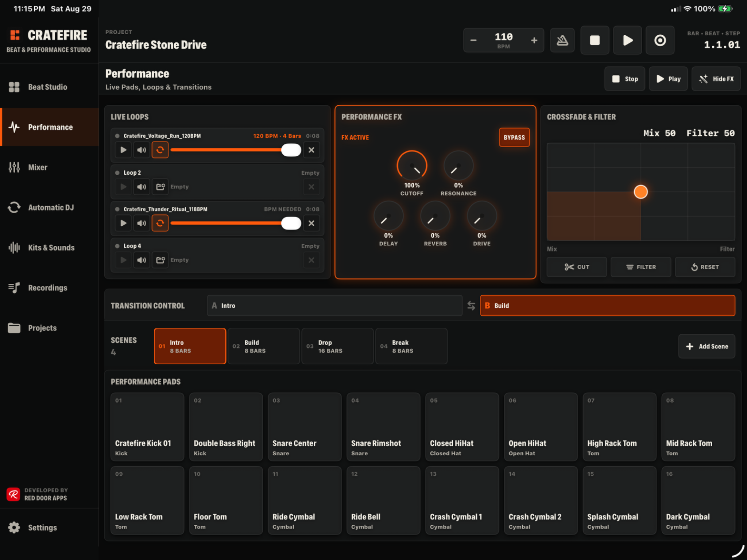Add a new scene
The height and width of the screenshot is (560, 747).
pyautogui.click(x=707, y=346)
